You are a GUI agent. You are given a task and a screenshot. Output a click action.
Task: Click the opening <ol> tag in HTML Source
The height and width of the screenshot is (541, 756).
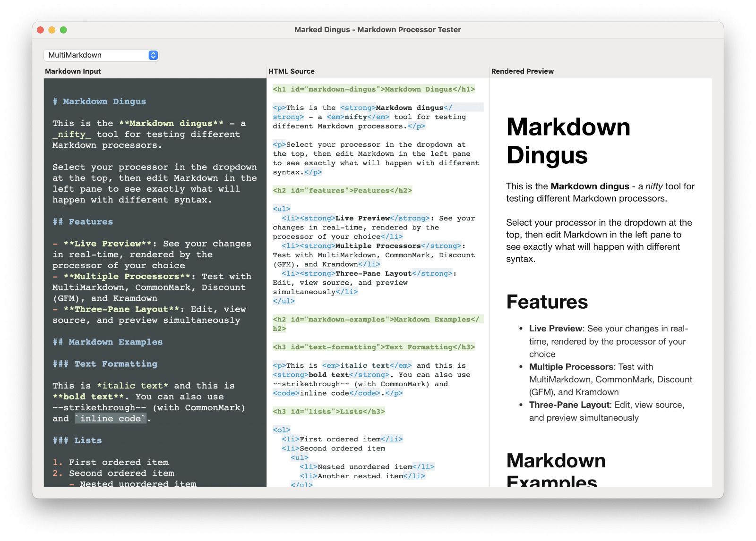coord(281,430)
